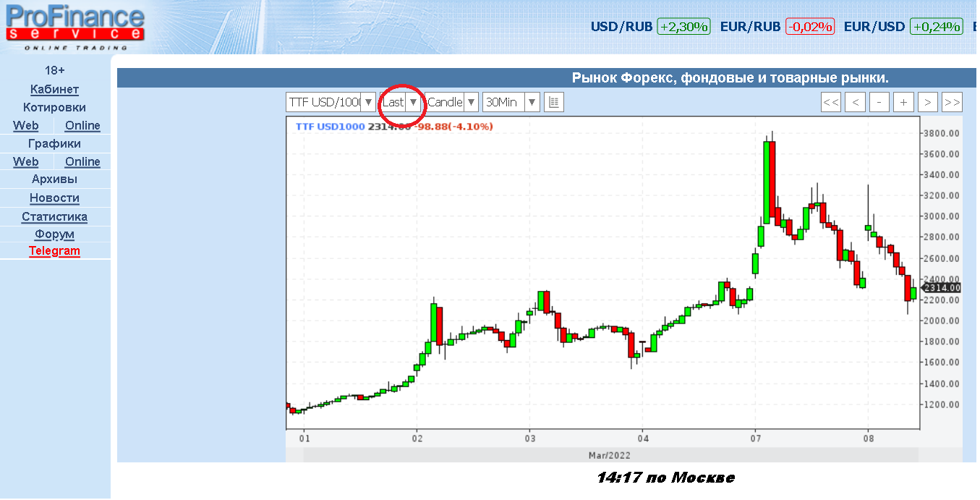980x500 pixels.
Task: Jump to earliest data with << button
Action: tap(831, 102)
